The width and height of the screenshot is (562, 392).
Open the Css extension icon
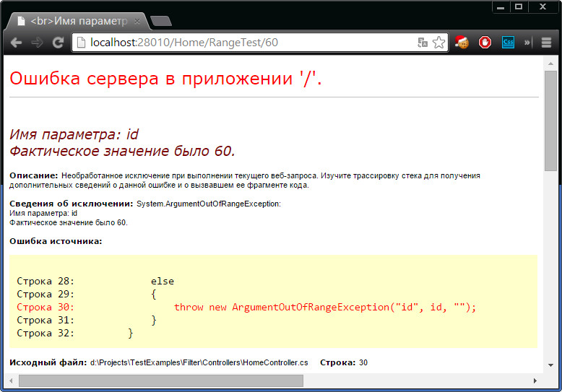[508, 43]
